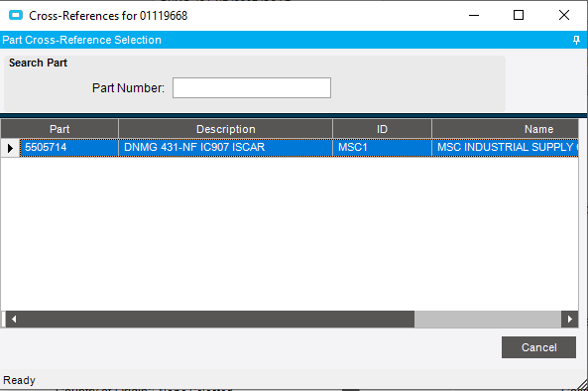Viewport: 588px width, 391px height.
Task: Cancel the cross-reference selection
Action: click(x=538, y=347)
